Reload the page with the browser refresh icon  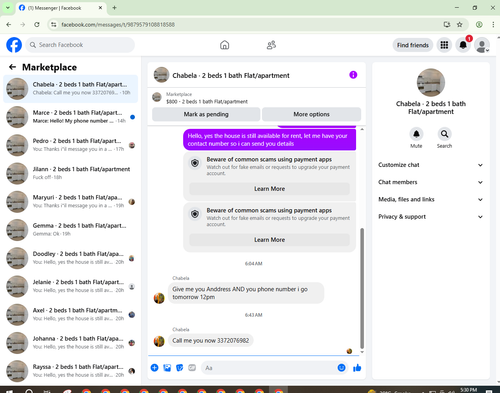point(37,24)
